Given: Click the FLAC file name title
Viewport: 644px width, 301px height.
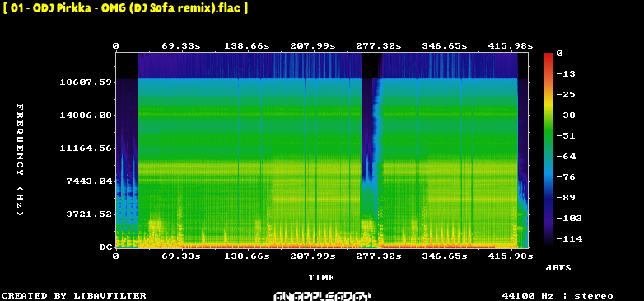Looking at the screenshot, I should point(125,7).
